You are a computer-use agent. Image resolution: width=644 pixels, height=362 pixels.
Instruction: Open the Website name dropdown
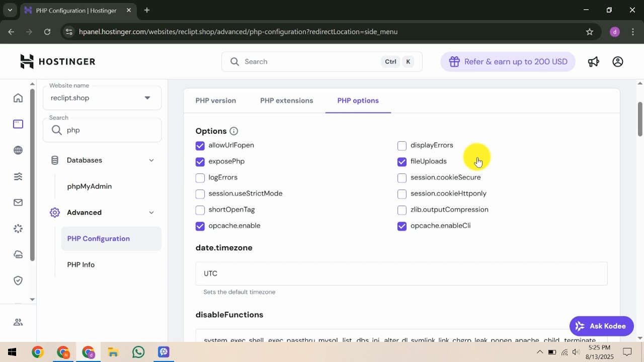tap(102, 98)
